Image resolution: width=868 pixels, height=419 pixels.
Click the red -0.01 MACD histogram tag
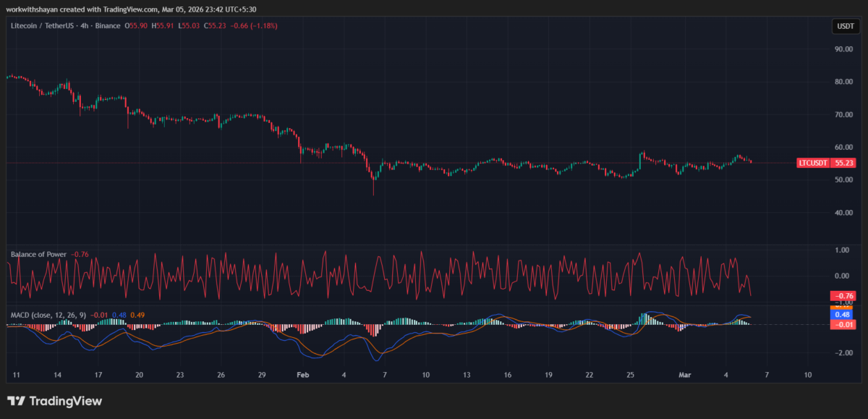pos(842,324)
